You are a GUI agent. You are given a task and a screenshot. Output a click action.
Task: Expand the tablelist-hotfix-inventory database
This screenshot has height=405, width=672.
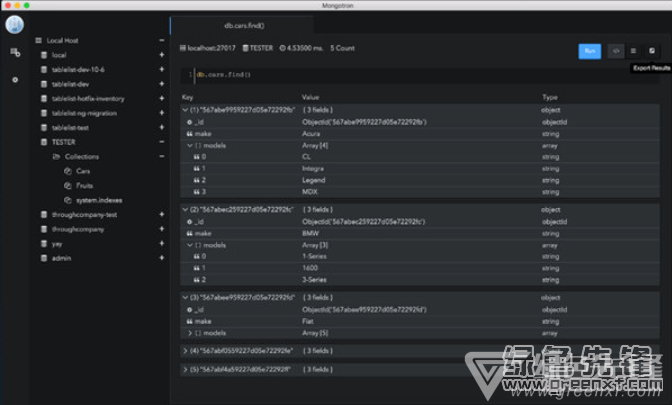point(162,99)
